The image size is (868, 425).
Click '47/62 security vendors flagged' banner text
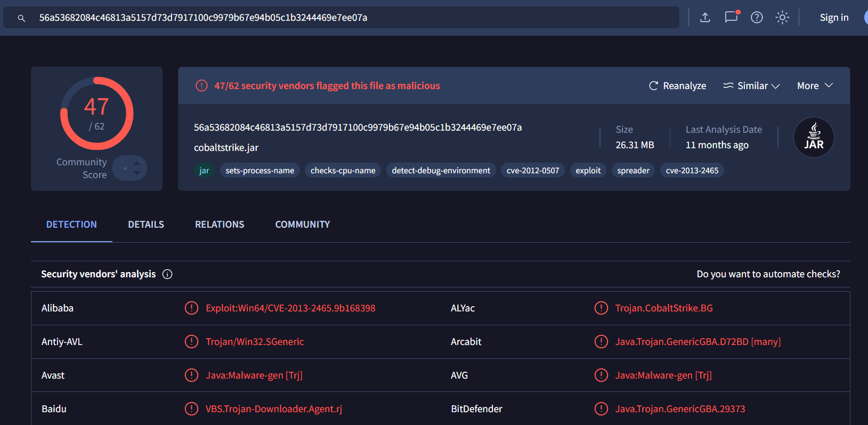327,86
